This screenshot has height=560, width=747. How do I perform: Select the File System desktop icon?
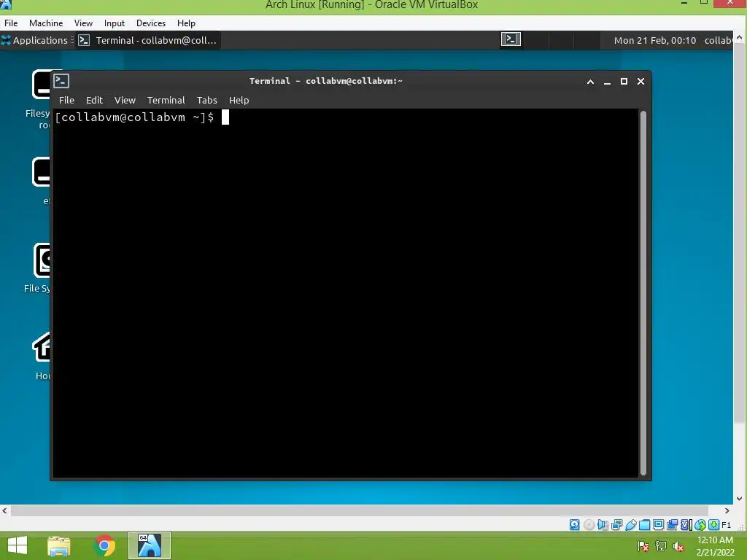point(38,268)
